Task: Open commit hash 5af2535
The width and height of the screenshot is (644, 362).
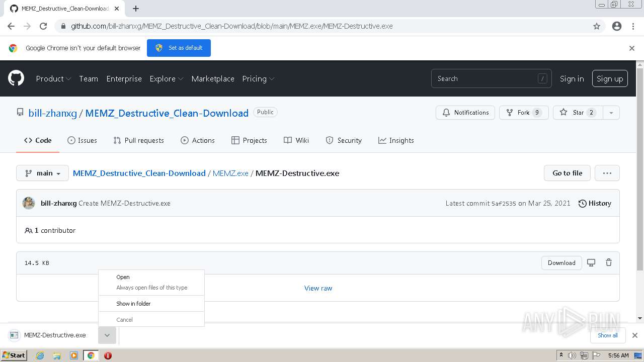Action: coord(504,204)
